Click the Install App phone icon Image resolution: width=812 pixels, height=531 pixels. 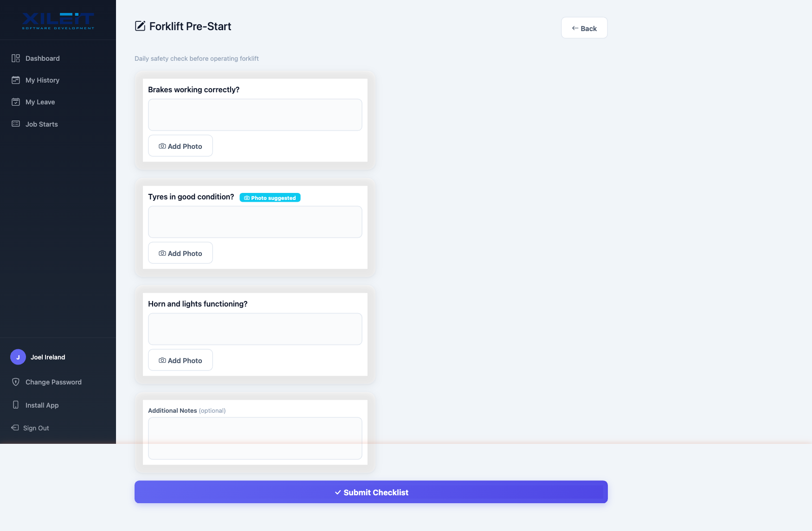(x=16, y=405)
